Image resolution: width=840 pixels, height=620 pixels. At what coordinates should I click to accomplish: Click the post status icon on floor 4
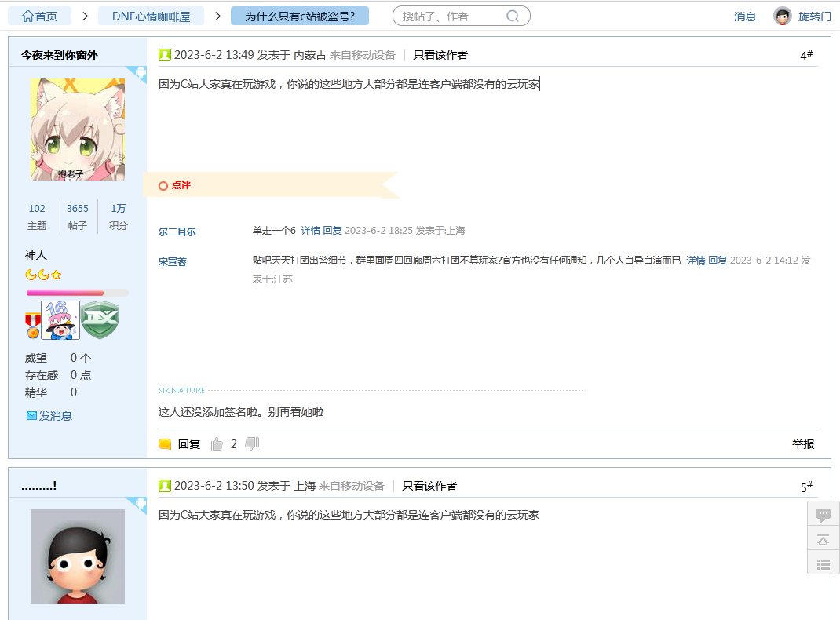coord(164,55)
